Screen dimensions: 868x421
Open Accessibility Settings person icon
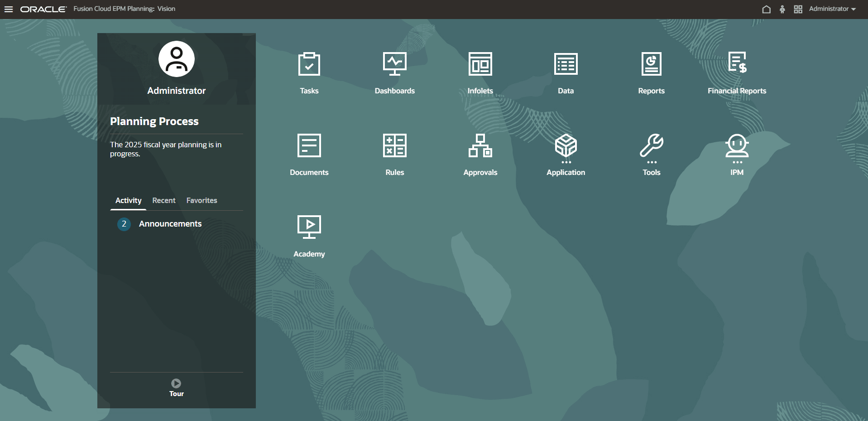tap(782, 9)
